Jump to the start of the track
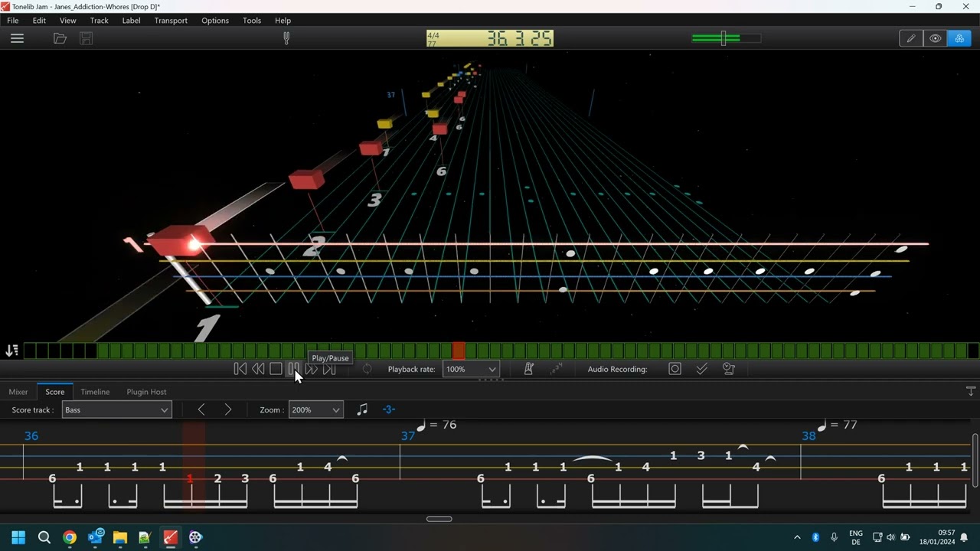 click(x=240, y=369)
